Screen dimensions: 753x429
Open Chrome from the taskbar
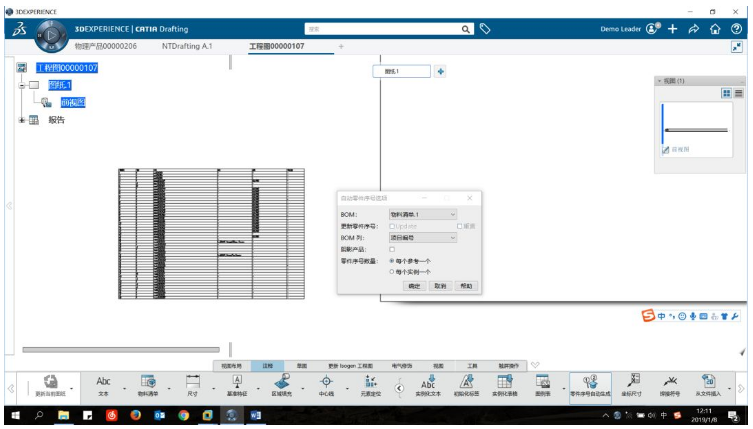(x=183, y=416)
